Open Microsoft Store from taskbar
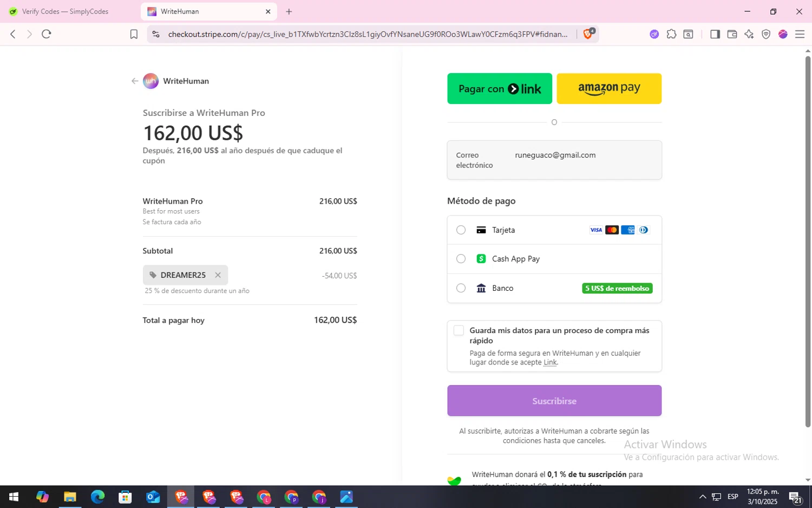Viewport: 812px width, 508px height. tap(125, 497)
